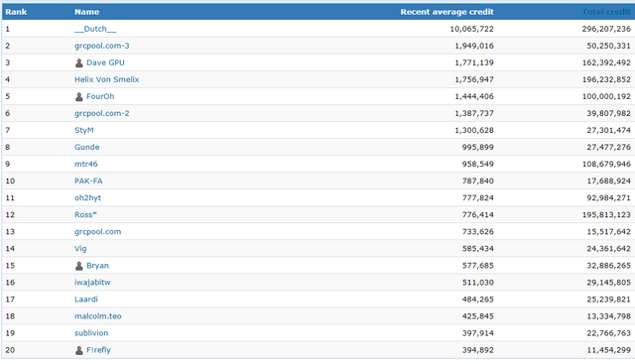Viewport: 635px width, 364px height.
Task: Select total credit value 29,145,805
Action: tap(608, 283)
